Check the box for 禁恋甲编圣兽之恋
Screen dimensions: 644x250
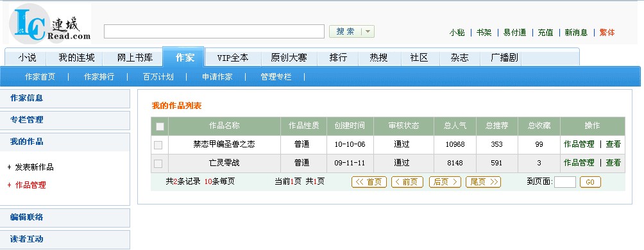(158, 145)
